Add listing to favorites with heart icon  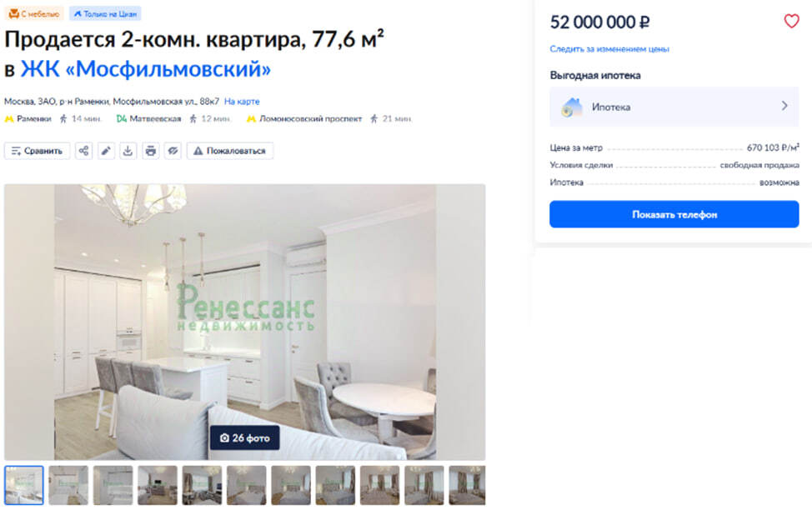coord(791,21)
